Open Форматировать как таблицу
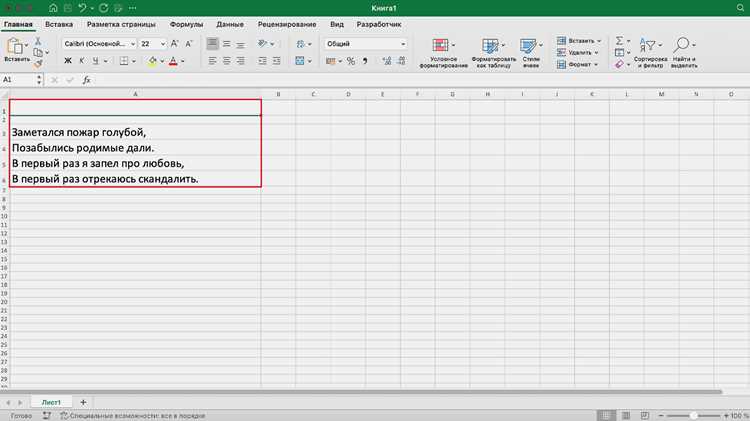 click(x=494, y=53)
